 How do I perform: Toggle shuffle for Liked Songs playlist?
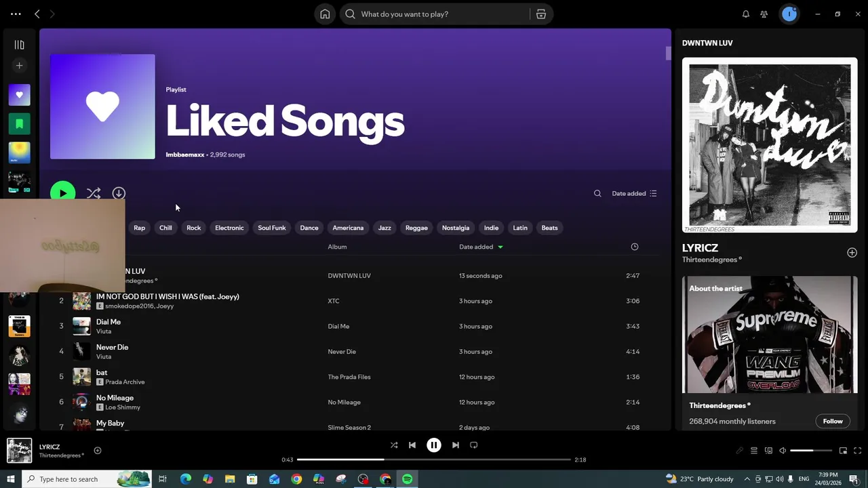click(94, 193)
